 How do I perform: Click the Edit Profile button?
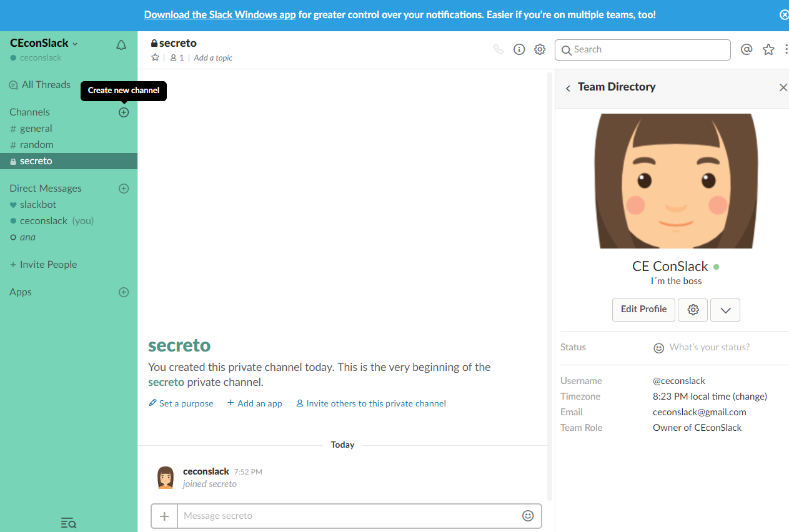pyautogui.click(x=643, y=310)
